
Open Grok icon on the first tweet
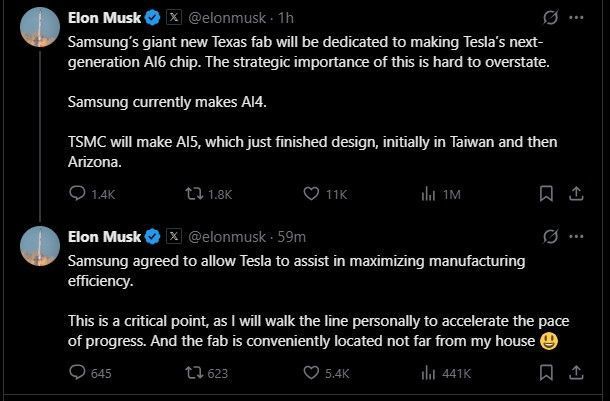coord(547,17)
